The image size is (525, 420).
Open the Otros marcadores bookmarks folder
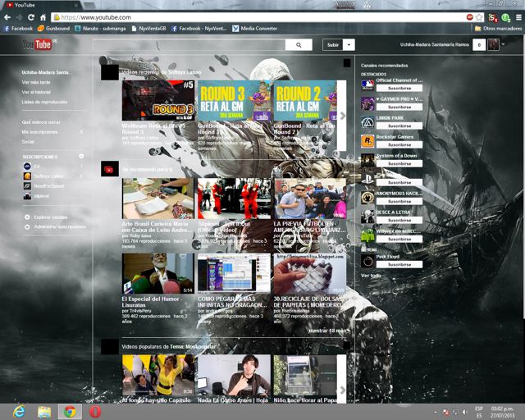tap(499, 29)
